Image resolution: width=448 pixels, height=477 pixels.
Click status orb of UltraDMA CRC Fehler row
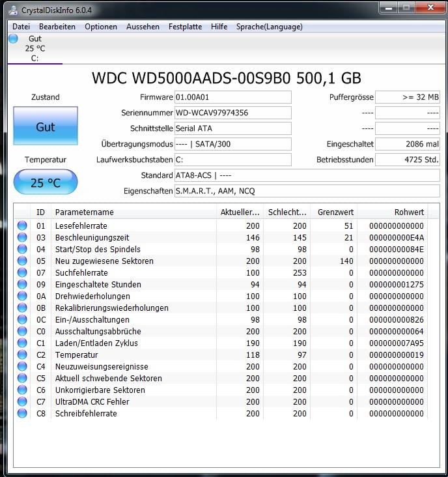[22, 401]
